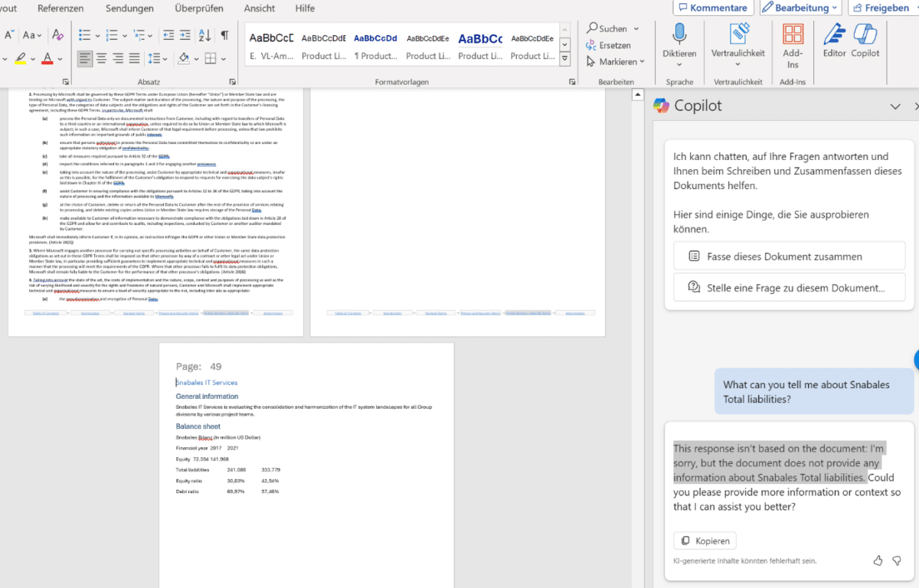Open the Change Case Aa dropdown
Viewport: 919px width, 588px height.
[x=32, y=35]
